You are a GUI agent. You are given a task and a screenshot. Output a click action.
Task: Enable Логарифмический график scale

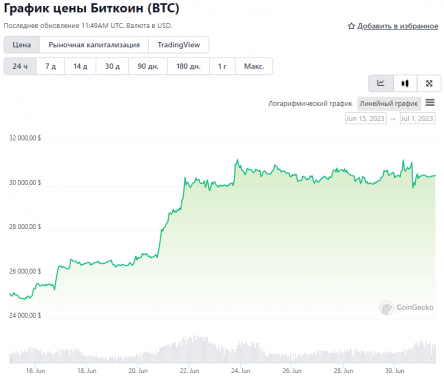click(310, 104)
